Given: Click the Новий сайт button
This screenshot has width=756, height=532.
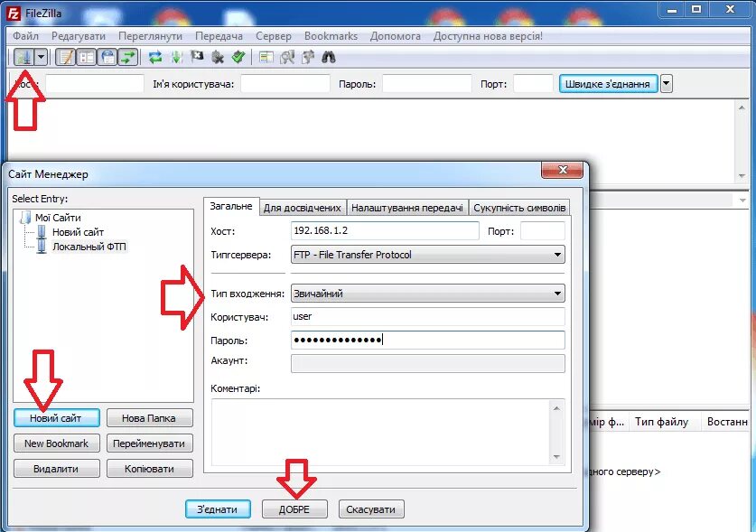Looking at the screenshot, I should pyautogui.click(x=56, y=418).
